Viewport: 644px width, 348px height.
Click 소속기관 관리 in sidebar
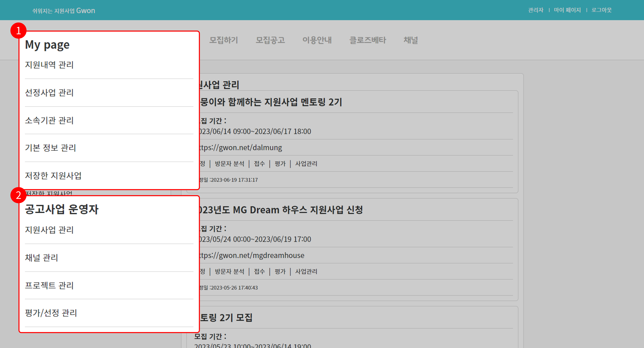tap(49, 120)
